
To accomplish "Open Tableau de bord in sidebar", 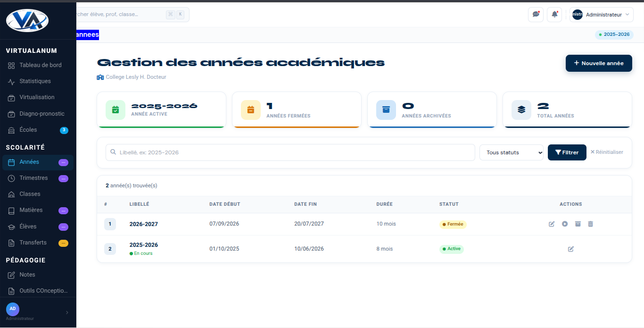I will point(38,65).
